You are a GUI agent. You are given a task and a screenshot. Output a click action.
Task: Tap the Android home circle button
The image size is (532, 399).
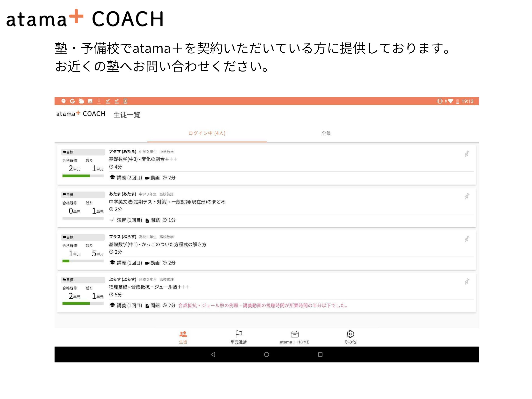266,354
